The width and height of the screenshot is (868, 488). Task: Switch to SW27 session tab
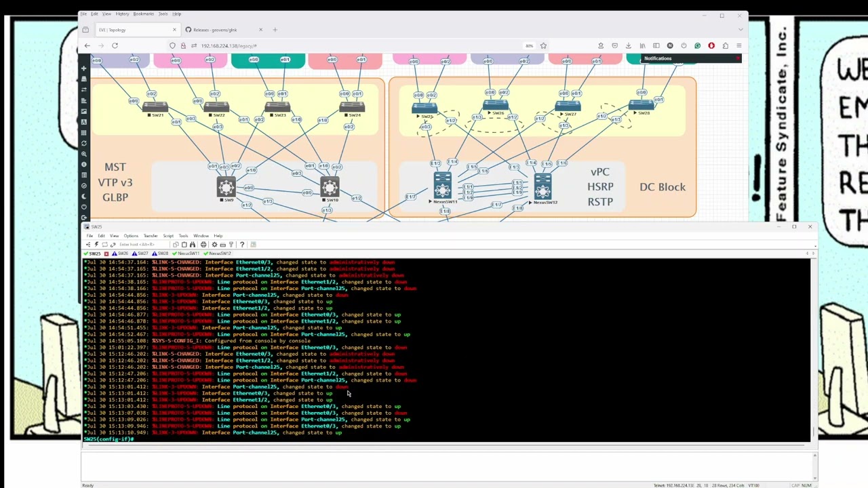[x=140, y=253]
